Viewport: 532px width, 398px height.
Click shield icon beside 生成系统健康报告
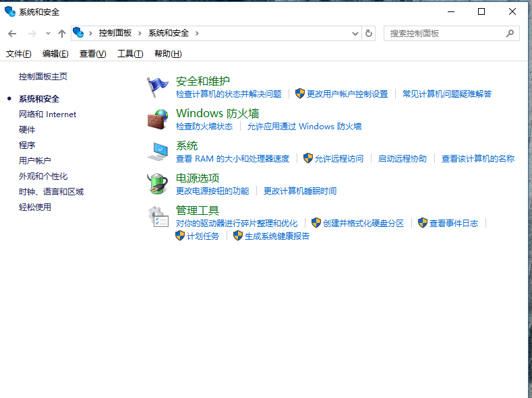(238, 236)
